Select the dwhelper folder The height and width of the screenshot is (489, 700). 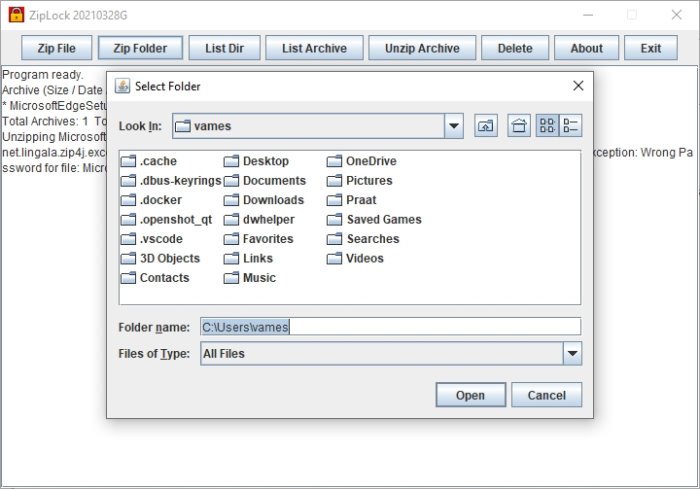click(259, 220)
